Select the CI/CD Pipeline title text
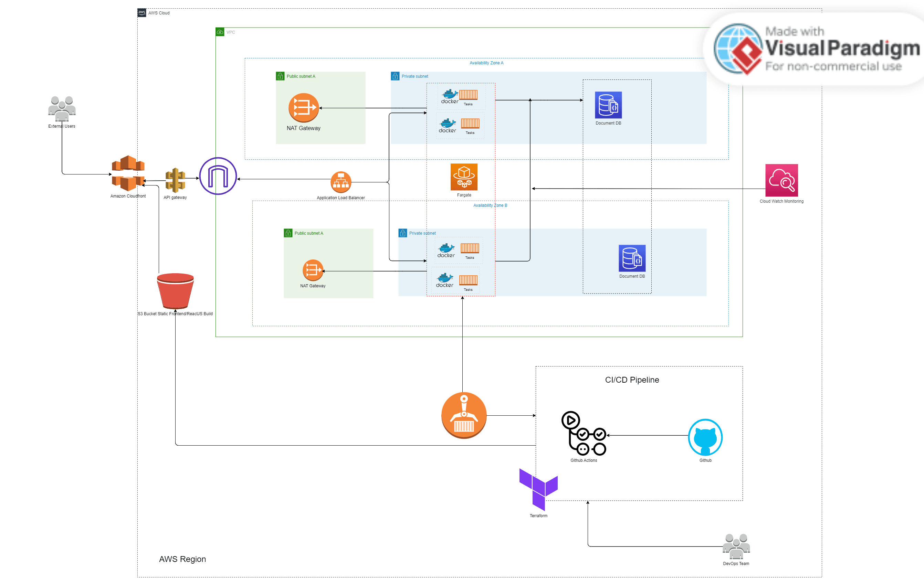 pos(632,380)
